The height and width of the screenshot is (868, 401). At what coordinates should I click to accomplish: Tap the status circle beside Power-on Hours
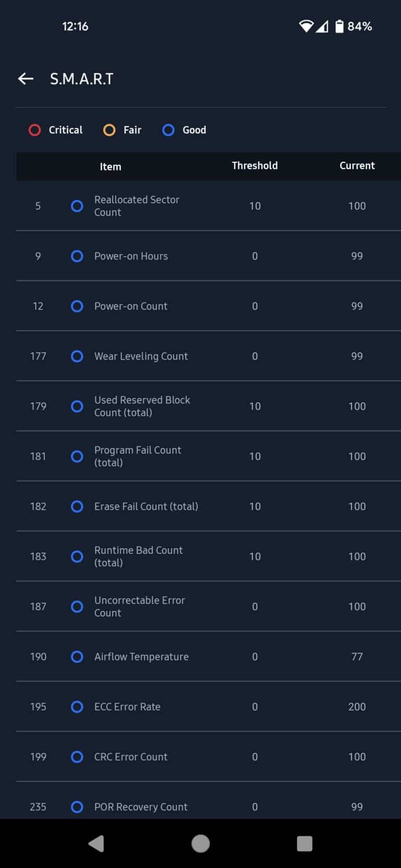pos(77,256)
